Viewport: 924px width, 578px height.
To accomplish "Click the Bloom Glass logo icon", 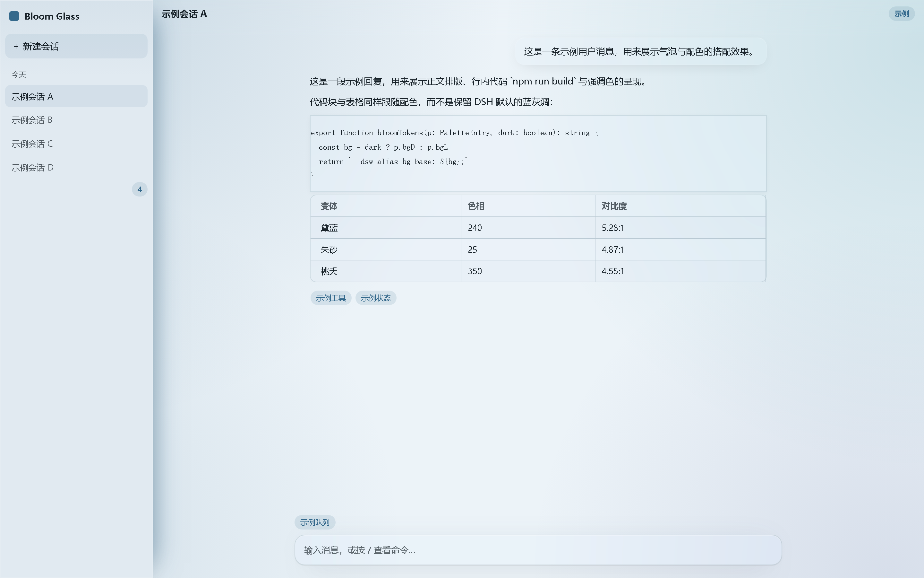I will (x=14, y=16).
